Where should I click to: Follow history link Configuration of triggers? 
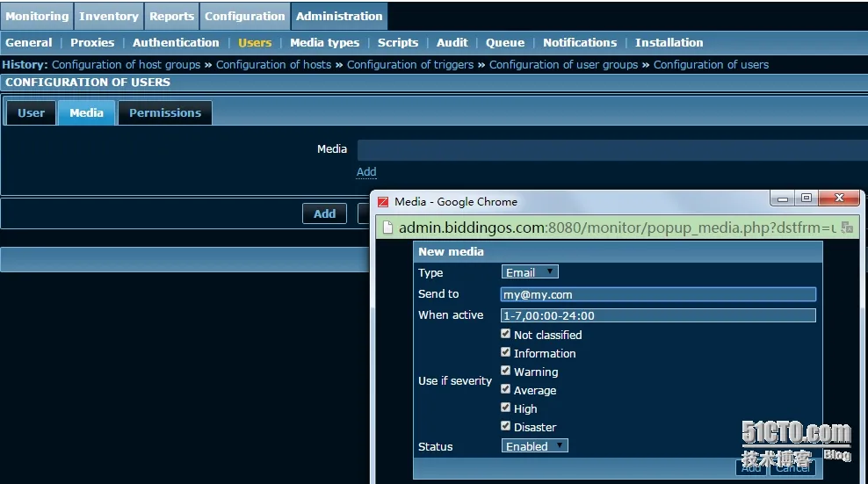click(x=410, y=65)
